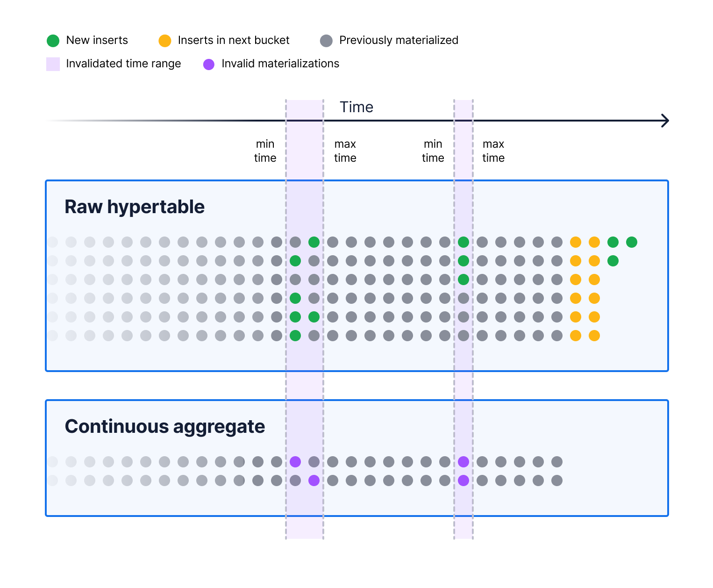
Task: Click the green dot in Raw hypertable's bottom row
Action: pyautogui.click(x=295, y=336)
